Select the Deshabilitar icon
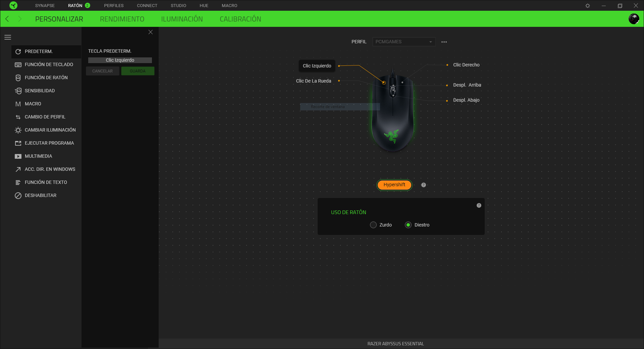The image size is (644, 349). pos(18,196)
